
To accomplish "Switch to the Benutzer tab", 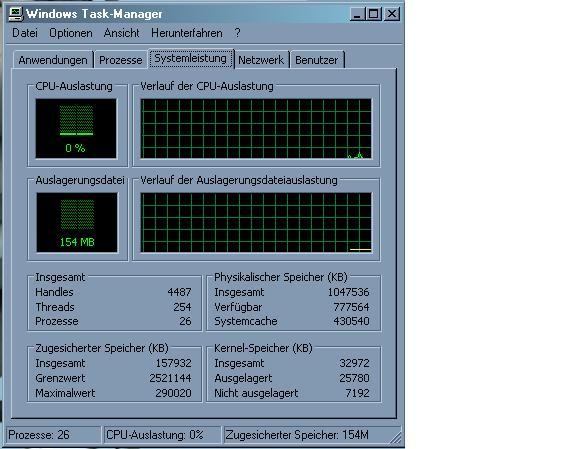I will click(317, 60).
